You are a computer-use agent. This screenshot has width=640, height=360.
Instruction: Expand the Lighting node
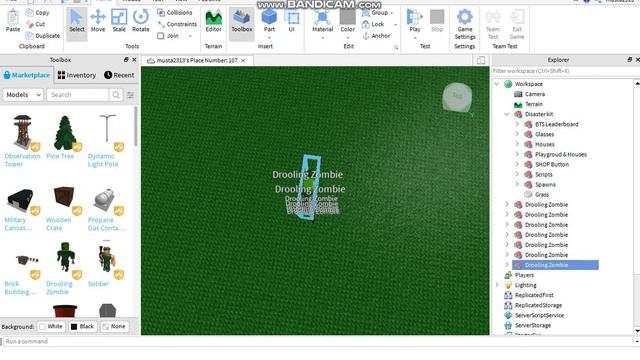(497, 285)
